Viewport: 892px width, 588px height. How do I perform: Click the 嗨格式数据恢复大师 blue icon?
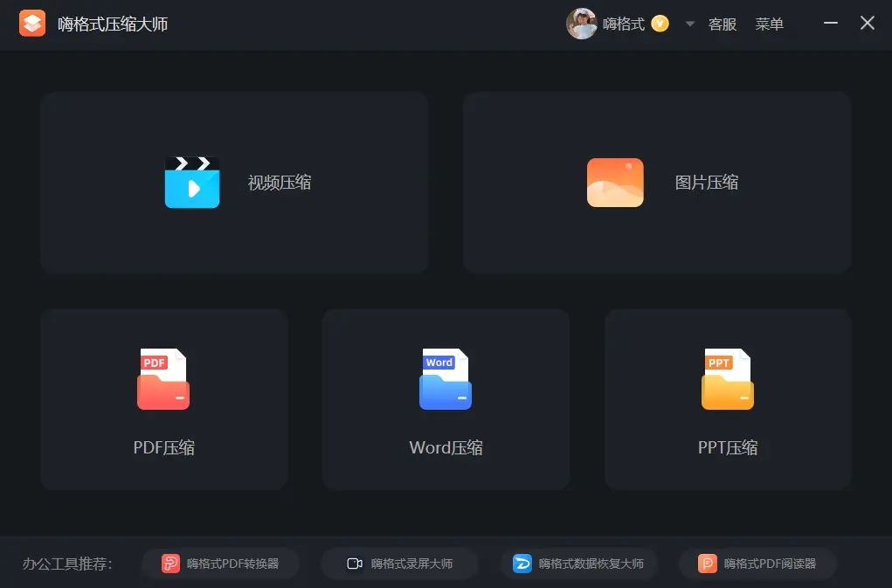[522, 564]
